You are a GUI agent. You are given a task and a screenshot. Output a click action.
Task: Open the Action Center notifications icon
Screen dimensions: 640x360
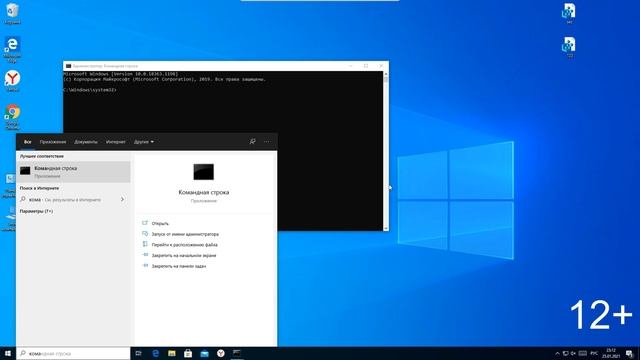(630, 353)
